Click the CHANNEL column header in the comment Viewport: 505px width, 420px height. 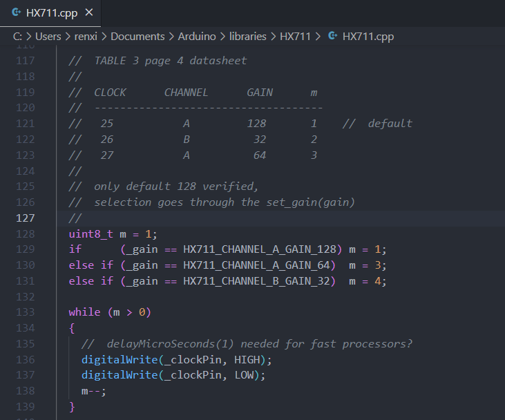(x=186, y=93)
